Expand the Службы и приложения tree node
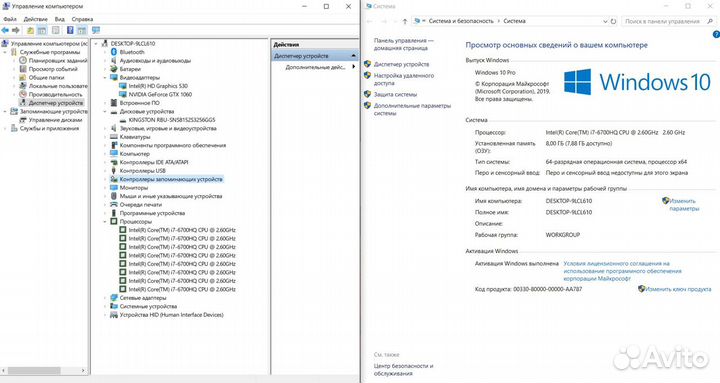Image resolution: width=720 pixels, height=383 pixels. pyautogui.click(x=6, y=129)
